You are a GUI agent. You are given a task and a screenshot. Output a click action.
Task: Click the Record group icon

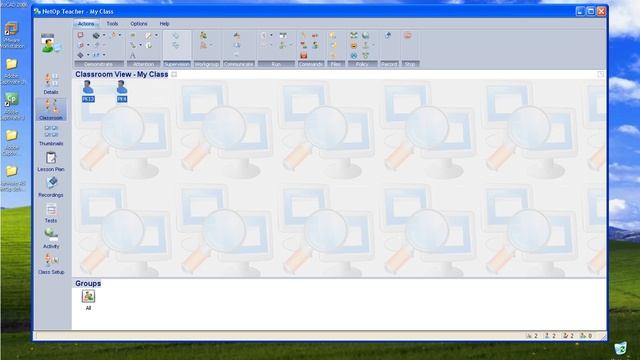pyautogui.click(x=388, y=36)
